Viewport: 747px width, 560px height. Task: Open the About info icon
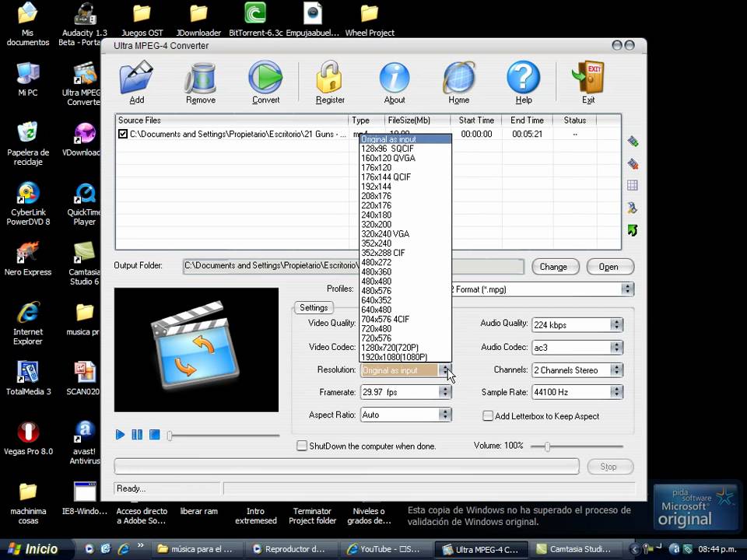(395, 78)
